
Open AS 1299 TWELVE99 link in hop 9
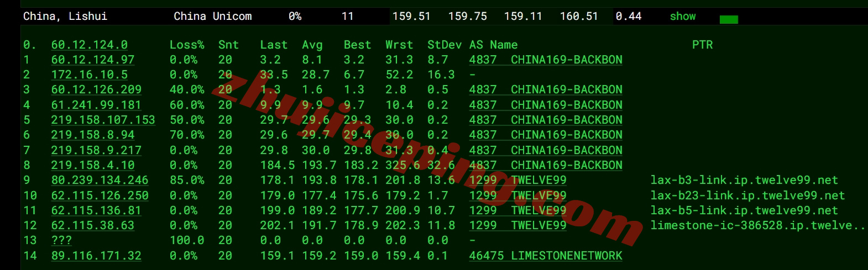point(518,180)
